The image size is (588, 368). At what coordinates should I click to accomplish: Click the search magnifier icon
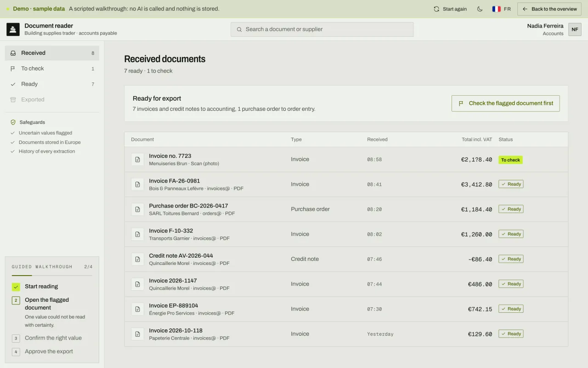(239, 29)
